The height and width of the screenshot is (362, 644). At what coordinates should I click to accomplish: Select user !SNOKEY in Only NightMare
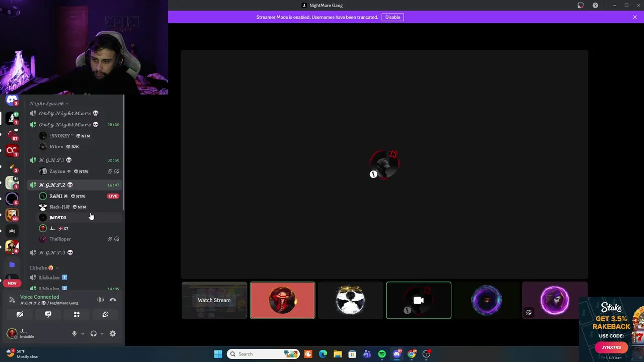pos(79,136)
